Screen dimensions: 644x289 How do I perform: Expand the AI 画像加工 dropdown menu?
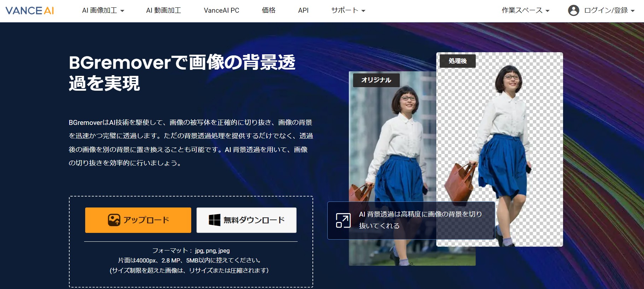[103, 11]
